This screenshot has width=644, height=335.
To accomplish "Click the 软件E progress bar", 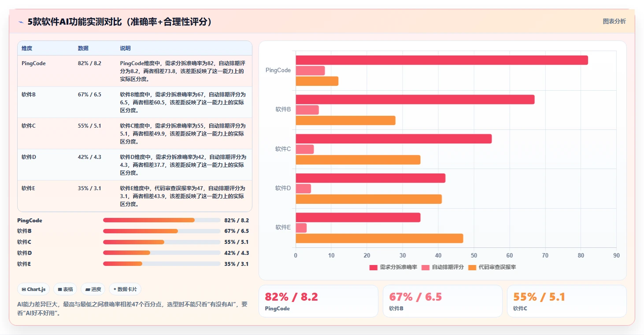I will coord(162,264).
